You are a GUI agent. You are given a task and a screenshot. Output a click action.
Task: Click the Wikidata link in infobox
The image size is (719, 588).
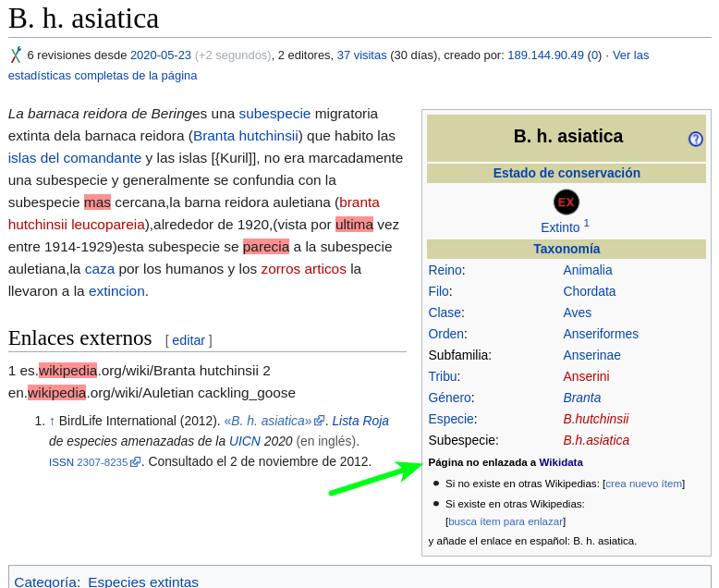(560, 462)
